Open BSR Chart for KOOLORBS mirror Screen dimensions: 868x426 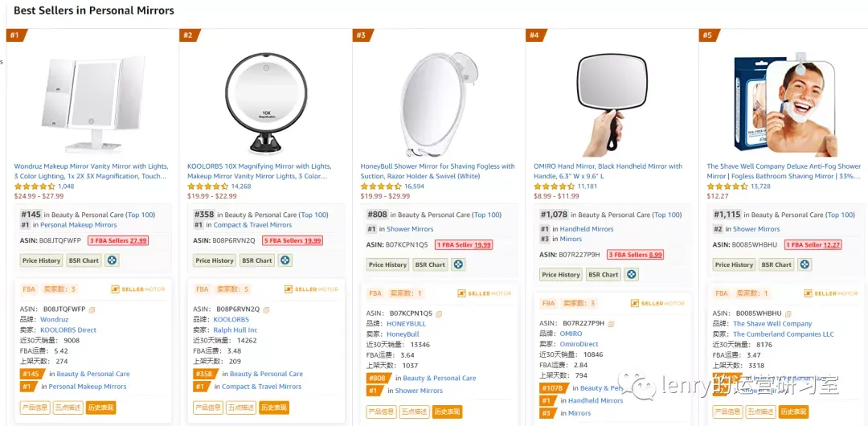pos(257,260)
